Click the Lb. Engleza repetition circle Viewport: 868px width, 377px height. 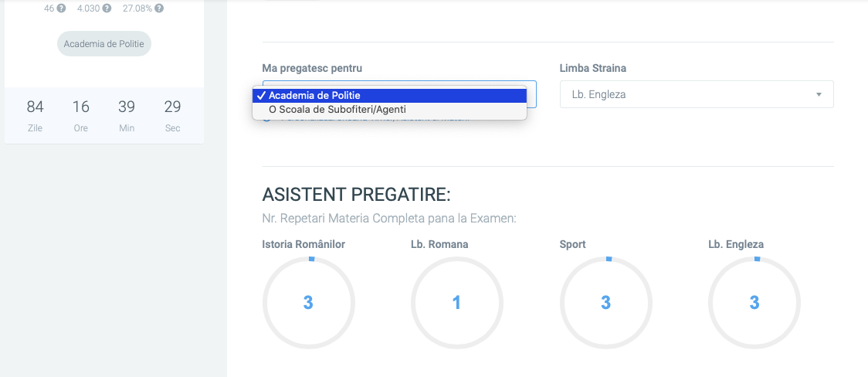click(754, 302)
